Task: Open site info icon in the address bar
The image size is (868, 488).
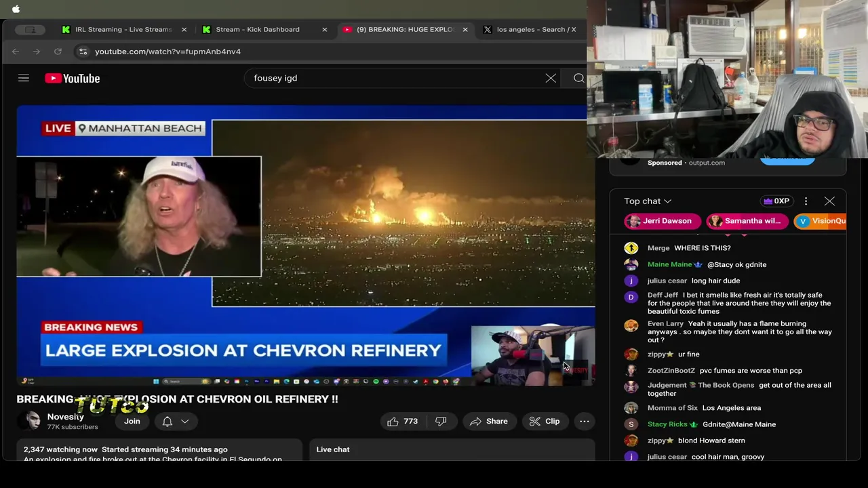Action: click(x=83, y=52)
